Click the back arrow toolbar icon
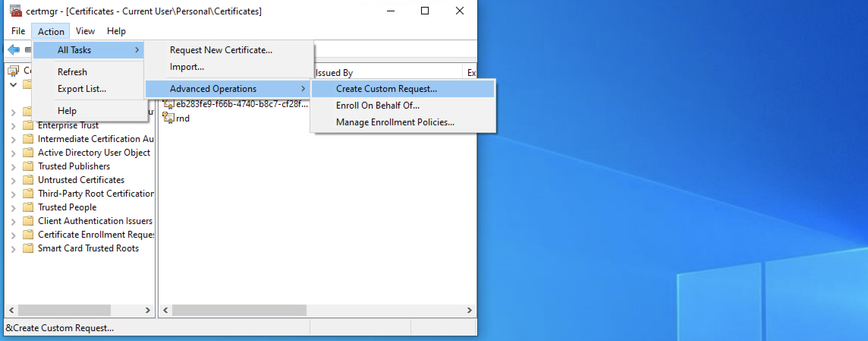Screen dimensions: 868x341 (14, 49)
